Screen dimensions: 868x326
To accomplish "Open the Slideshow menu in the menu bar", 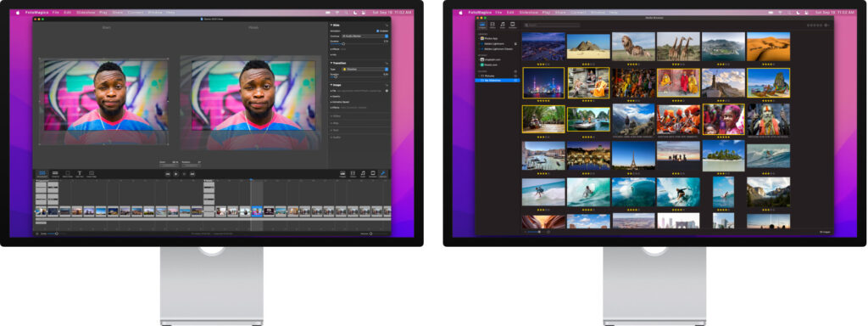I will (86, 12).
